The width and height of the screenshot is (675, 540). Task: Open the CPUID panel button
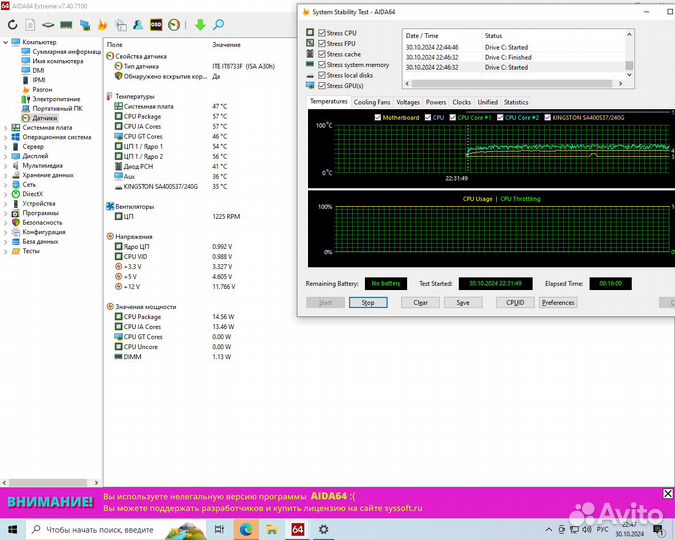(x=515, y=302)
